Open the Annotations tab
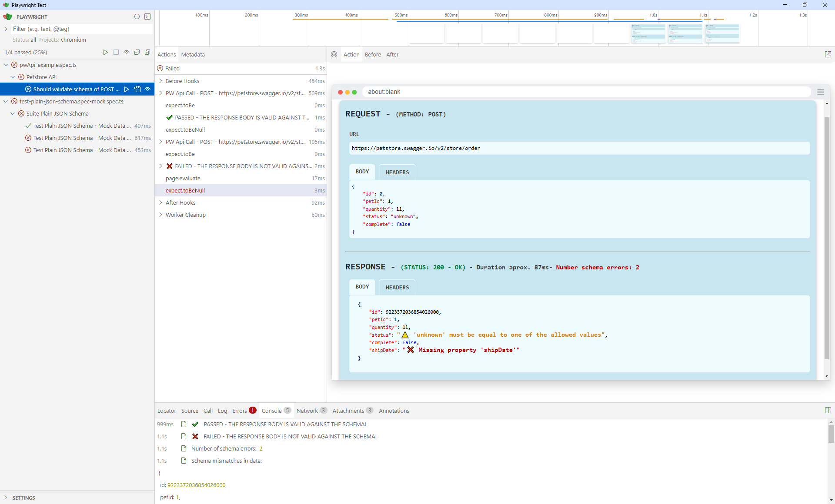 click(394, 411)
